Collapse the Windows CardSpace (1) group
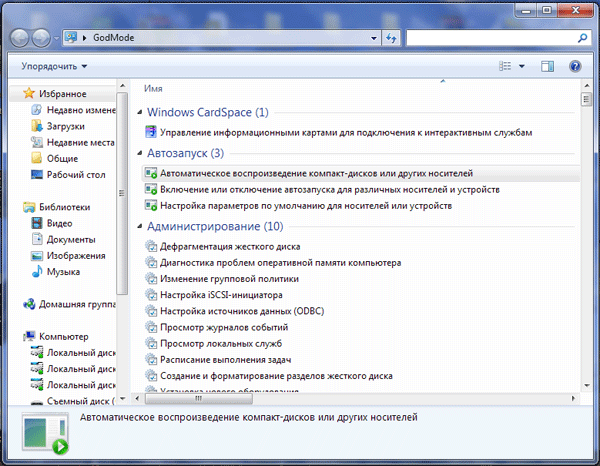The image size is (600, 466). [x=140, y=112]
